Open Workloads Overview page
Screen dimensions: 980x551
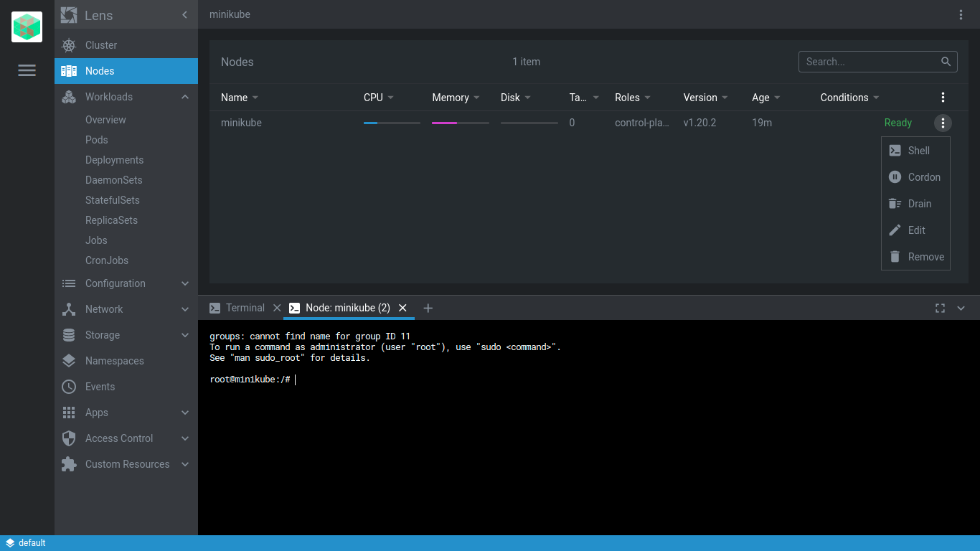coord(105,120)
